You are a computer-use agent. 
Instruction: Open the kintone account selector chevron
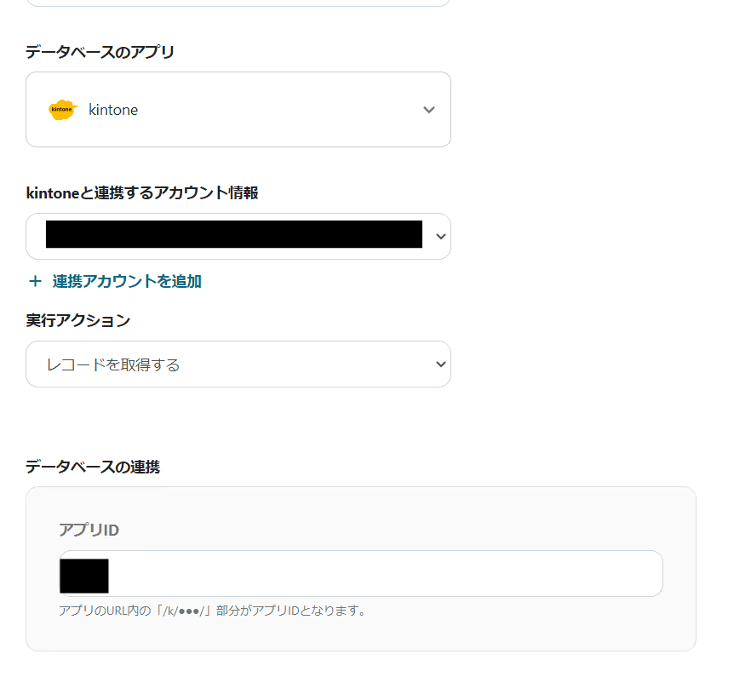click(x=440, y=236)
